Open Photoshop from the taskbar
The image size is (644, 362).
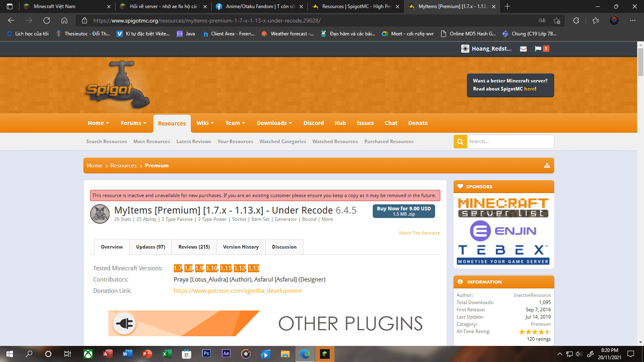(206, 354)
